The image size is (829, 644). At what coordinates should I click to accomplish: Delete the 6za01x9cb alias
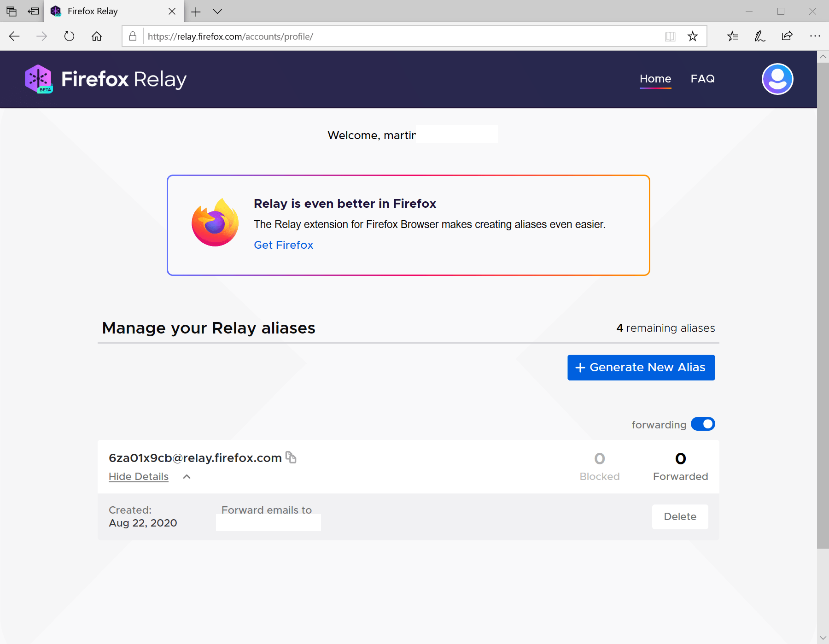680,517
